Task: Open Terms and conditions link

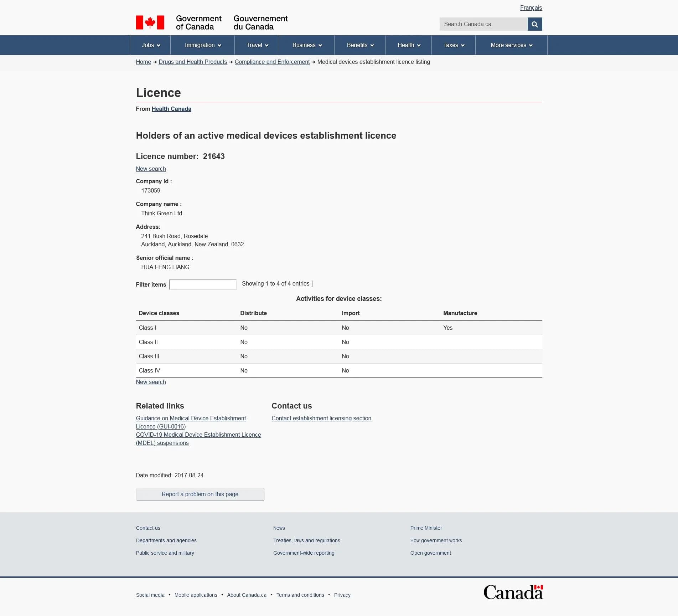Action: click(x=300, y=595)
